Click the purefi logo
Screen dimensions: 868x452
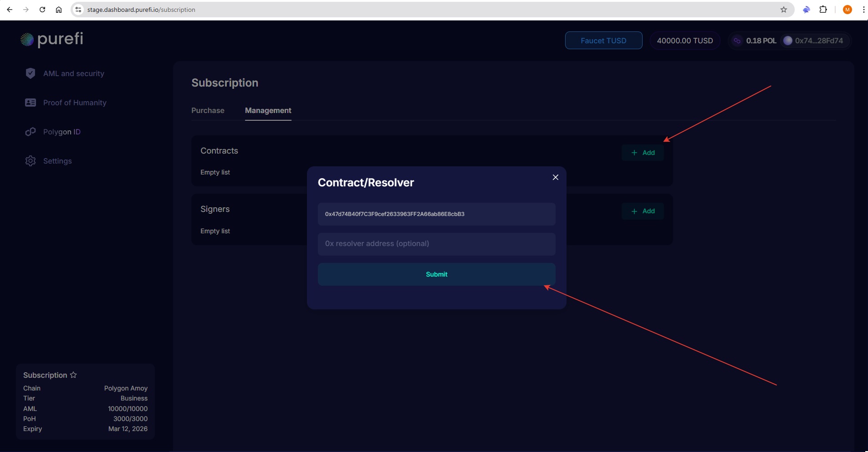click(52, 40)
